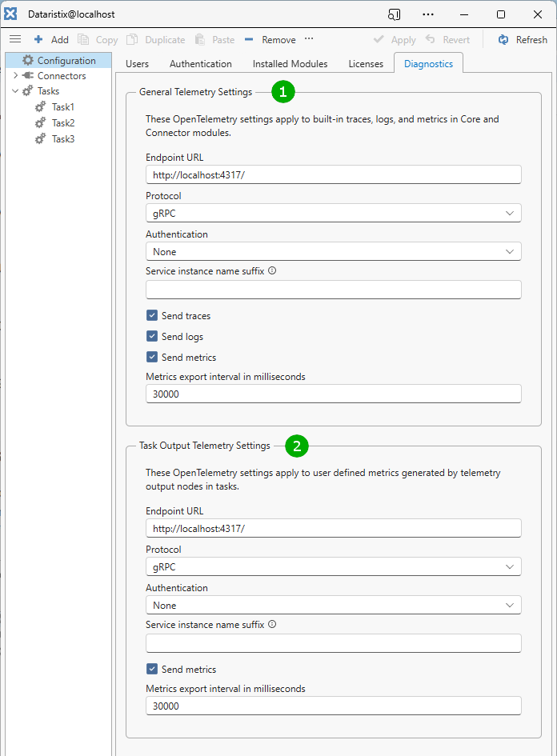This screenshot has width=557, height=756.
Task: Click the Service instance name suffix info icon
Action: point(272,270)
